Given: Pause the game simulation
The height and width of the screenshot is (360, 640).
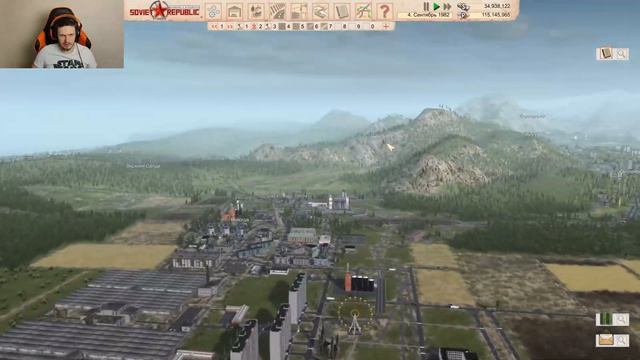Looking at the screenshot, I should [x=426, y=6].
